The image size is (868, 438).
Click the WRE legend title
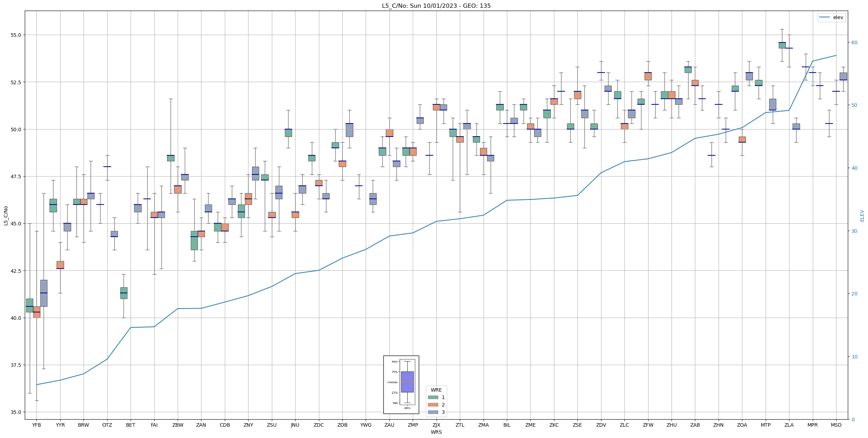tap(436, 390)
